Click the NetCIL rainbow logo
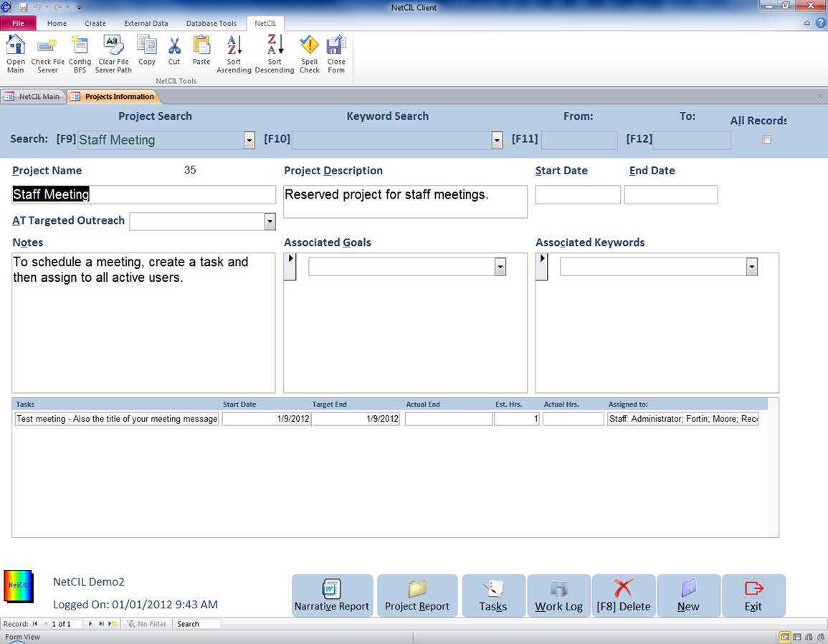The height and width of the screenshot is (644, 828). tap(19, 586)
